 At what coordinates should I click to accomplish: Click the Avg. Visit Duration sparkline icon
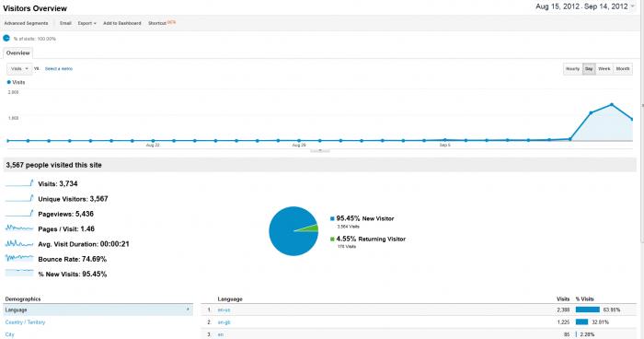(x=19, y=243)
